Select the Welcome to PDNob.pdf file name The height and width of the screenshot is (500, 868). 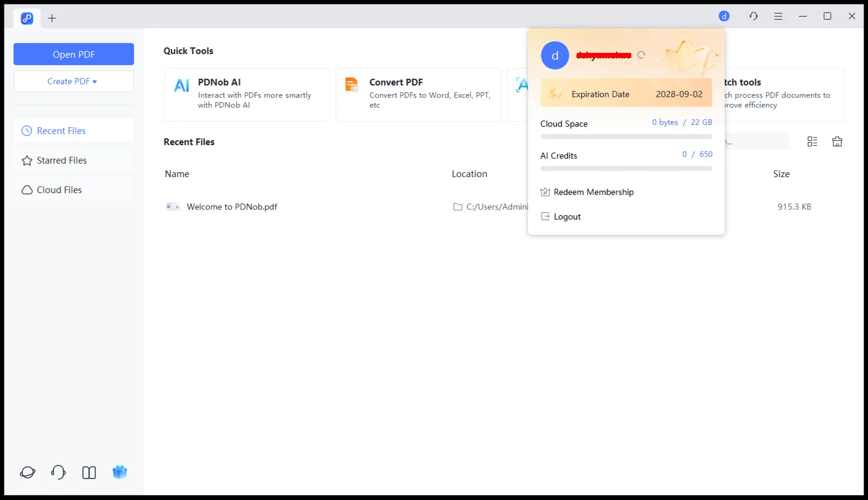click(232, 207)
